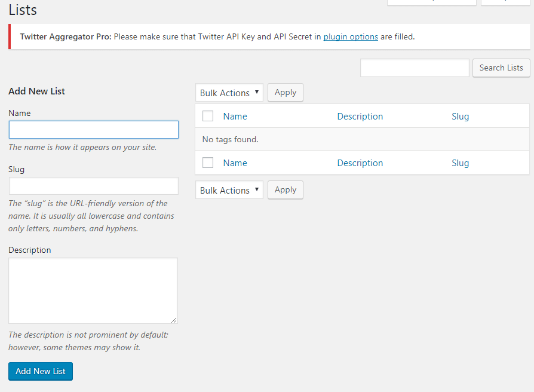The width and height of the screenshot is (534, 392).
Task: Submit with the Add New List button
Action: [x=41, y=371]
